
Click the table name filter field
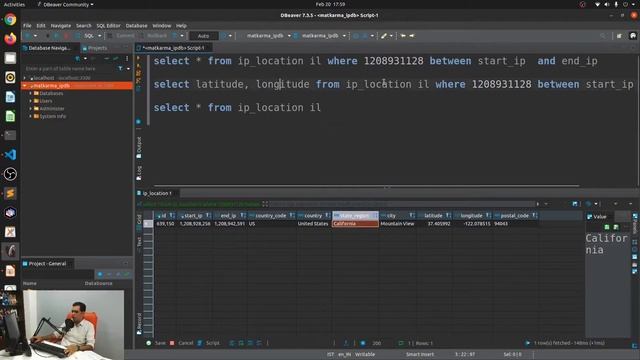click(x=70, y=69)
